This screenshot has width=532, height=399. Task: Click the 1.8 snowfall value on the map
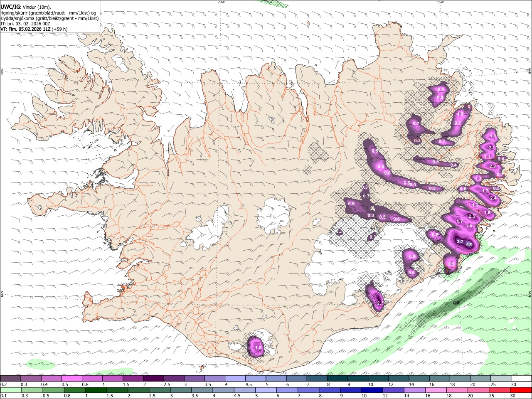click(x=488, y=212)
